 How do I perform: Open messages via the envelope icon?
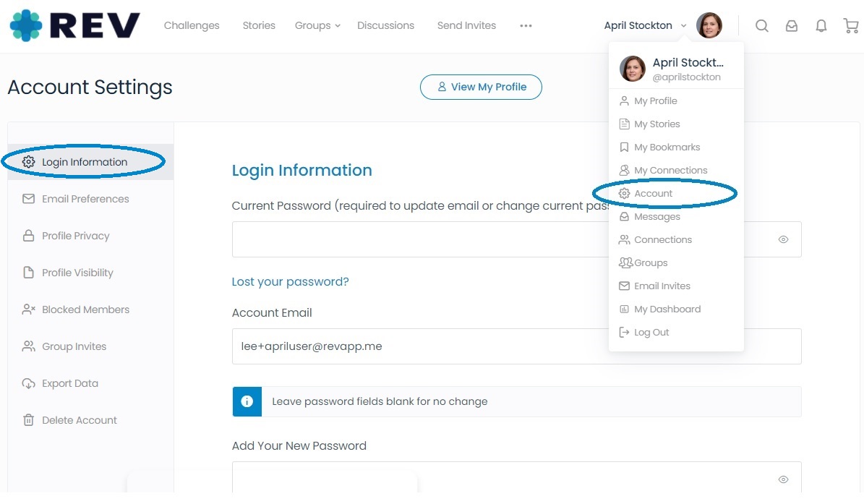[791, 25]
